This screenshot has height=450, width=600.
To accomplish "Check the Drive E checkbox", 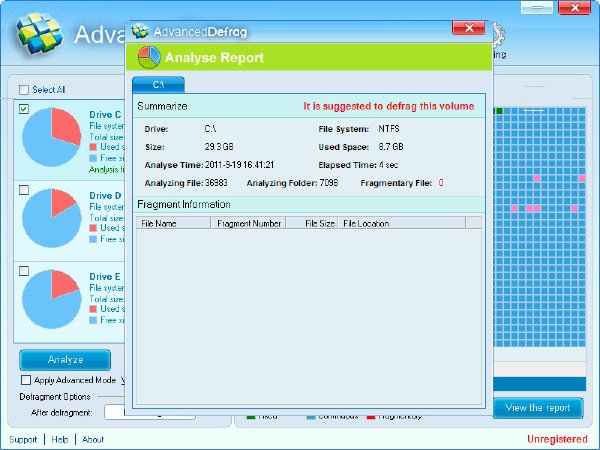I will (x=24, y=271).
